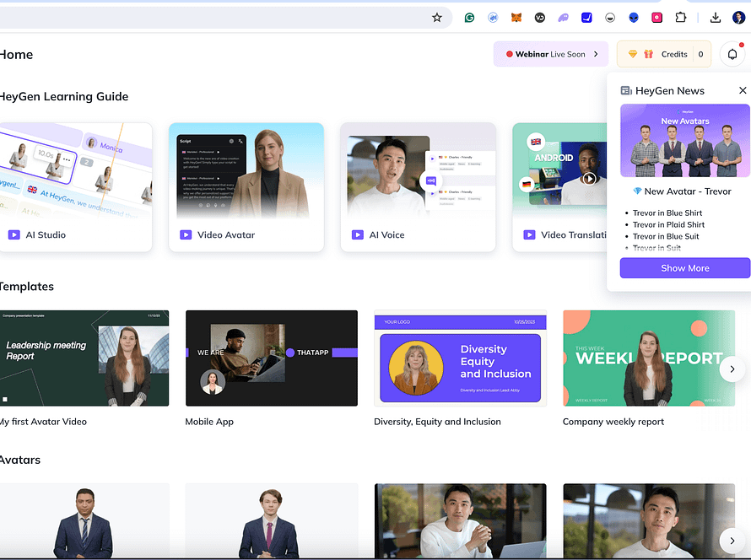Image resolution: width=751 pixels, height=560 pixels.
Task: Click the "New Avatar - Trevor" headline
Action: coord(688,191)
